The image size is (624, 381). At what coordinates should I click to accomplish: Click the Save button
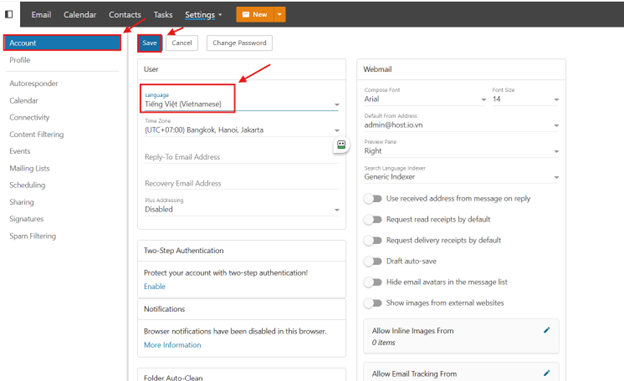click(x=150, y=43)
